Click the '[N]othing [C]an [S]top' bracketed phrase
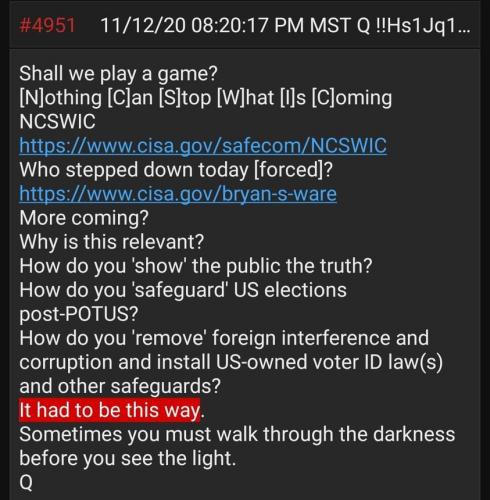Viewport: 490px width, 500px height. click(x=115, y=98)
